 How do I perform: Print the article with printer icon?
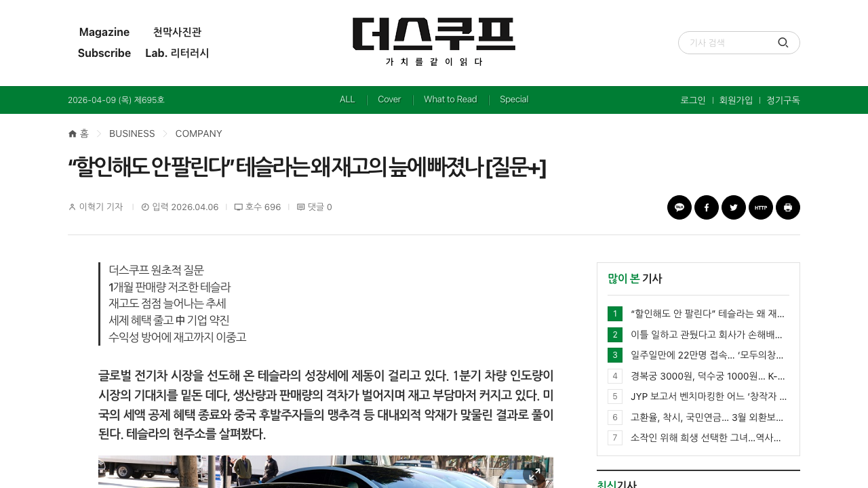(x=788, y=207)
